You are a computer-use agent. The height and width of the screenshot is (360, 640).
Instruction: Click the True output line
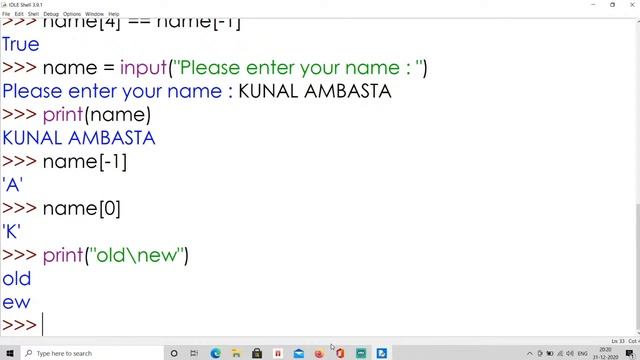point(21,44)
